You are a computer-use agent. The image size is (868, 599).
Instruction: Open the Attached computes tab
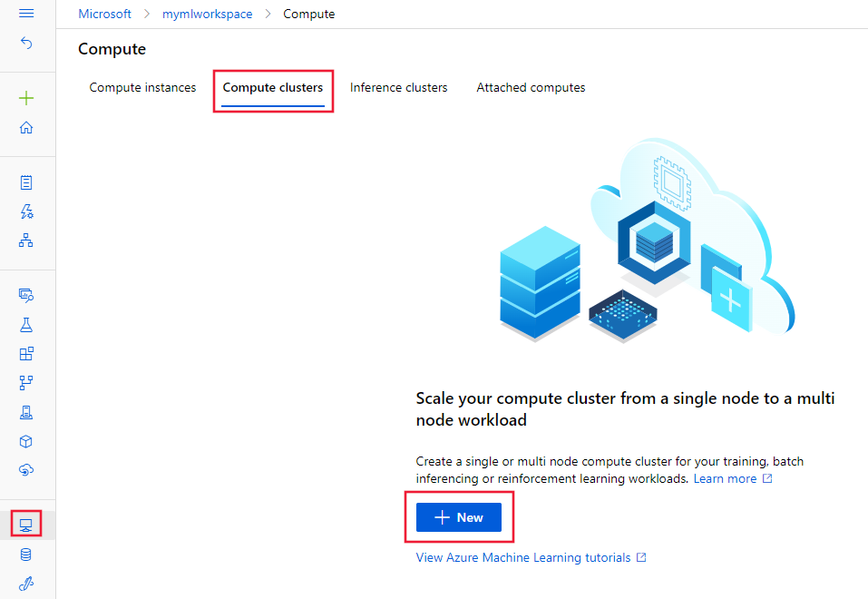pyautogui.click(x=531, y=87)
